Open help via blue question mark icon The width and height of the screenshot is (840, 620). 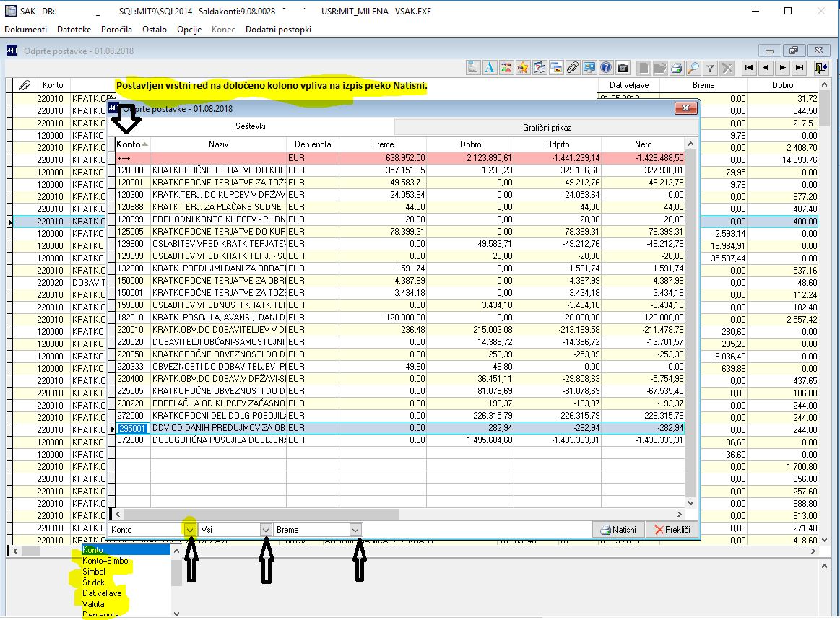pos(606,67)
